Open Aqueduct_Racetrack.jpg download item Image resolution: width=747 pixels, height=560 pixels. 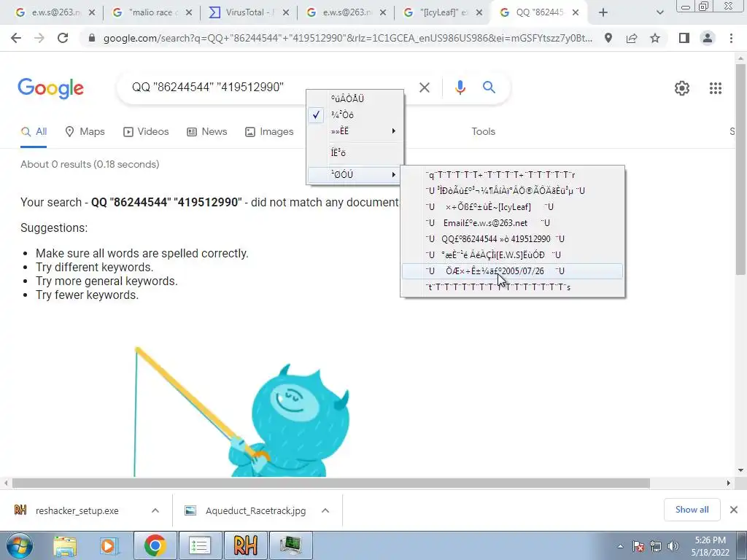(255, 510)
